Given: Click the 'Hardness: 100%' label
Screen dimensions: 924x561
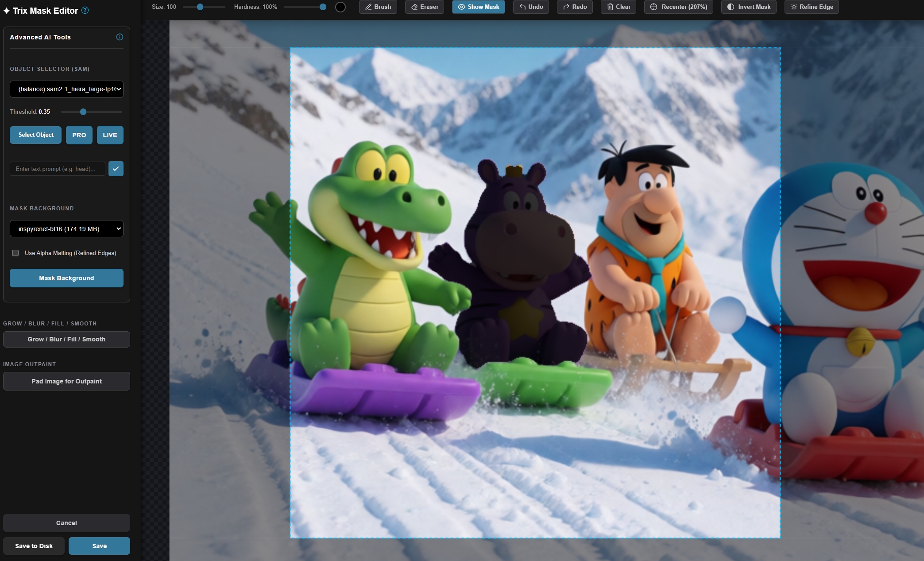Looking at the screenshot, I should (255, 7).
